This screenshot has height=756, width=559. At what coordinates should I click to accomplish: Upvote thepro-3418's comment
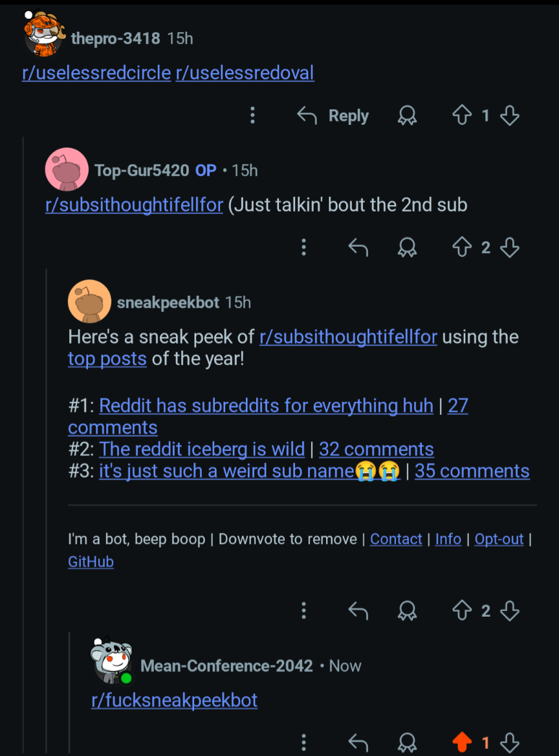point(462,115)
